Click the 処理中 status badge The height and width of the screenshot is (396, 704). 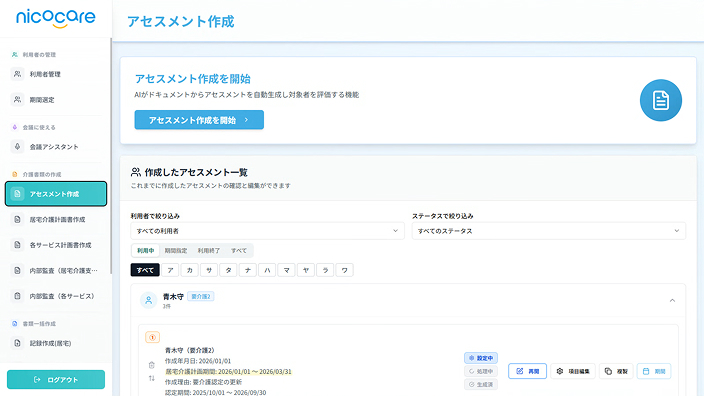(x=481, y=371)
